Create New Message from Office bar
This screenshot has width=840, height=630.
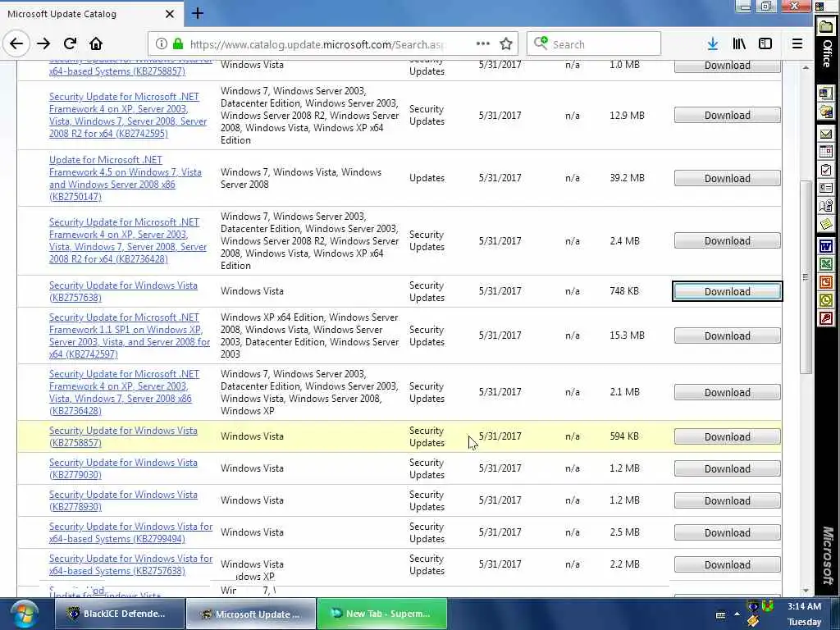coord(825,134)
